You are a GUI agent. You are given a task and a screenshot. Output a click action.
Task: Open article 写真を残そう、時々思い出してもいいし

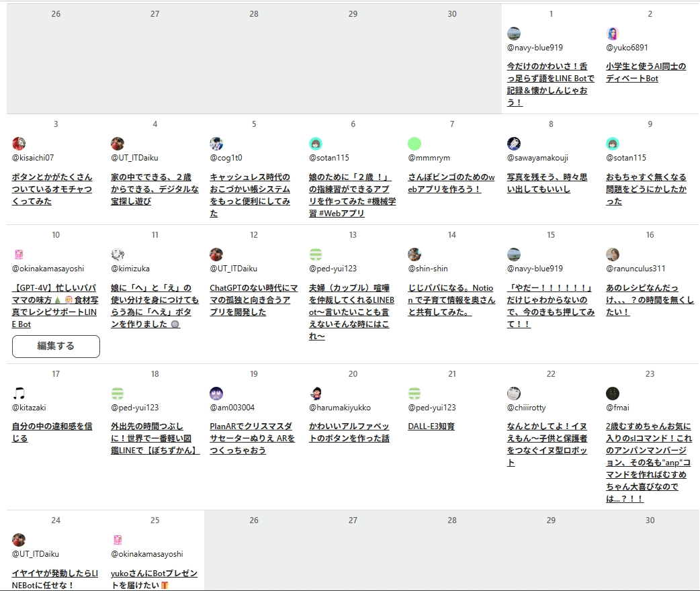(547, 183)
